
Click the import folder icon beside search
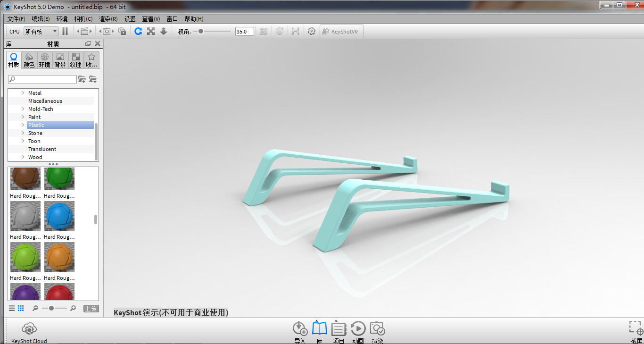pos(93,79)
